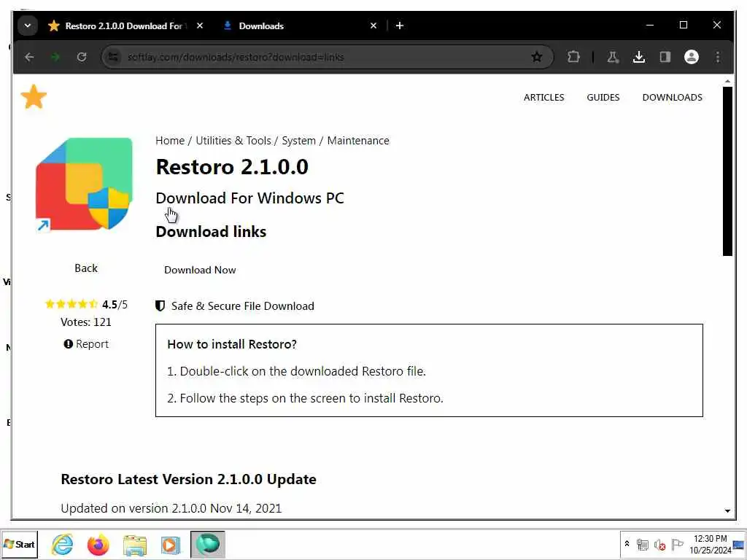Image resolution: width=747 pixels, height=560 pixels.
Task: Click the scrollbar down arrow
Action: pos(727,510)
